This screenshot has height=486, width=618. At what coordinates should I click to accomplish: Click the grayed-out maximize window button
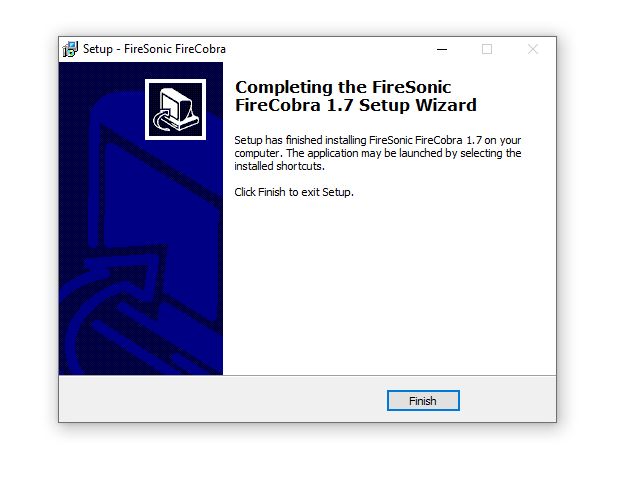point(487,49)
